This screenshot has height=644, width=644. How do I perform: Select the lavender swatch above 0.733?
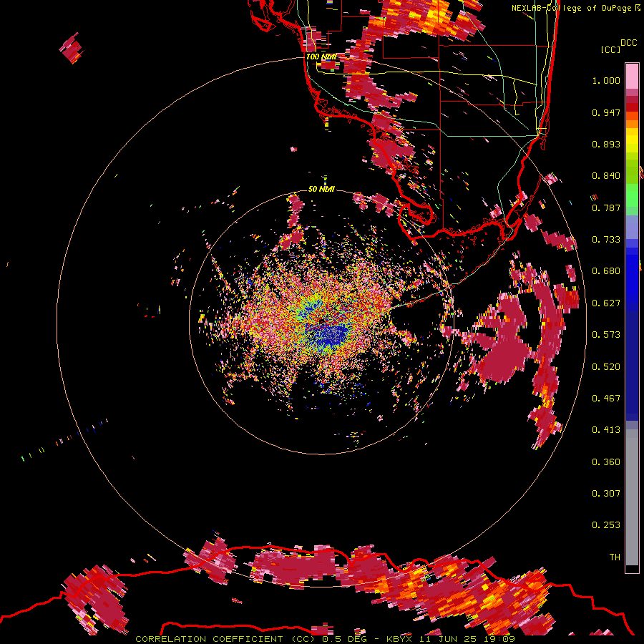pyautogui.click(x=632, y=227)
